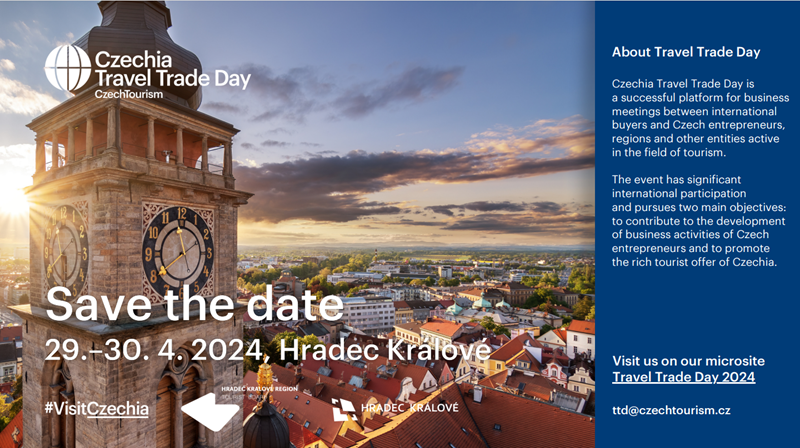Click the ttd@czechtourism.cz email address
This screenshot has height=448, width=800.
click(x=671, y=410)
